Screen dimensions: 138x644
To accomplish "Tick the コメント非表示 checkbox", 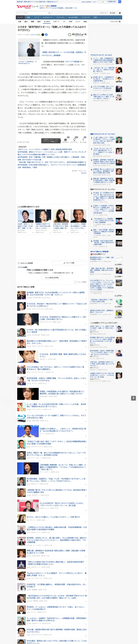I will [75, 282].
